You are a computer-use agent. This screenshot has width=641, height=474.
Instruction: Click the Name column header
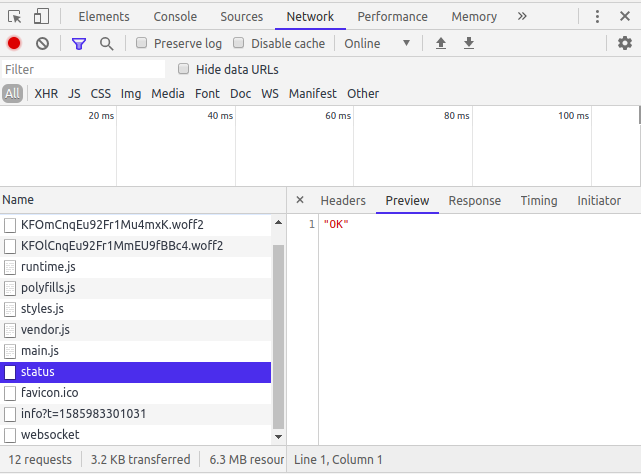click(x=143, y=200)
